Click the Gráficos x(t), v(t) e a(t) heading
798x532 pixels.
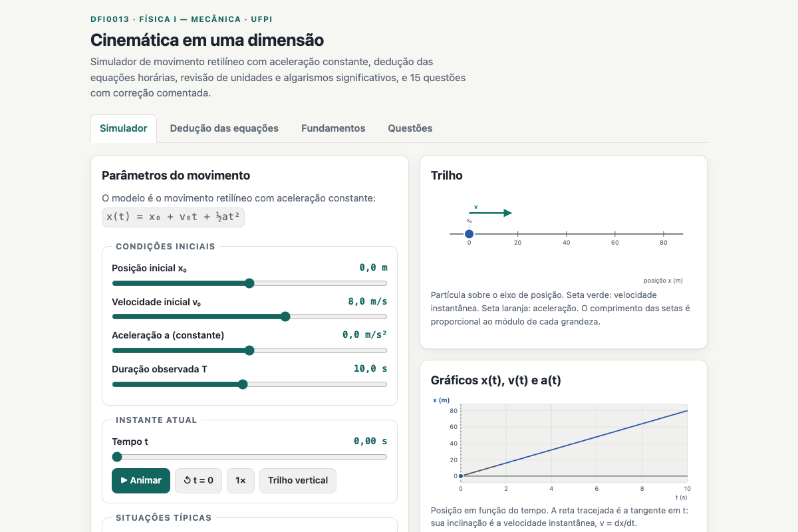click(496, 380)
